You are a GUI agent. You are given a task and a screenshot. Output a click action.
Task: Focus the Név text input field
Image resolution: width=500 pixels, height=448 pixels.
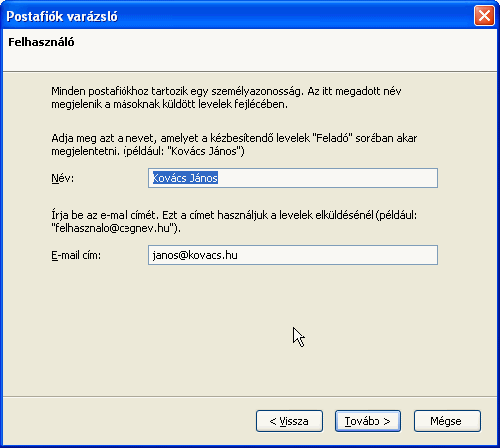coord(293,178)
